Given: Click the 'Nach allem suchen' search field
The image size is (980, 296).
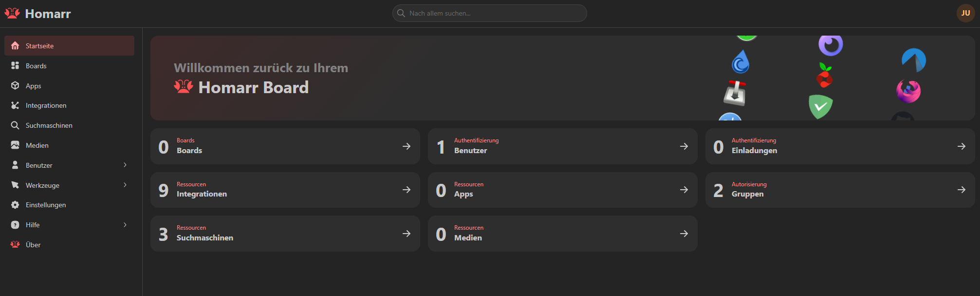Looking at the screenshot, I should 489,13.
